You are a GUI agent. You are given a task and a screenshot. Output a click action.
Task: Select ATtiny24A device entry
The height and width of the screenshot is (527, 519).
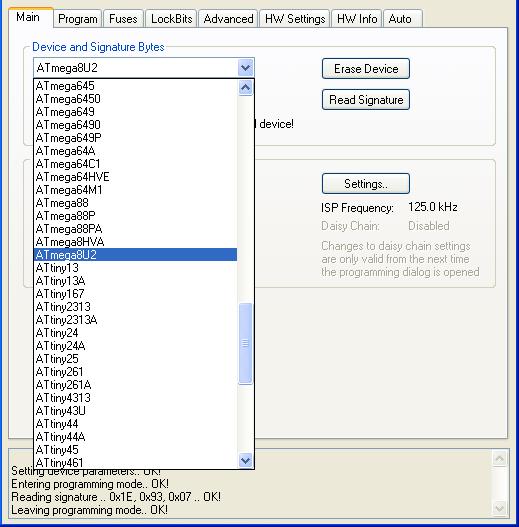click(x=135, y=346)
